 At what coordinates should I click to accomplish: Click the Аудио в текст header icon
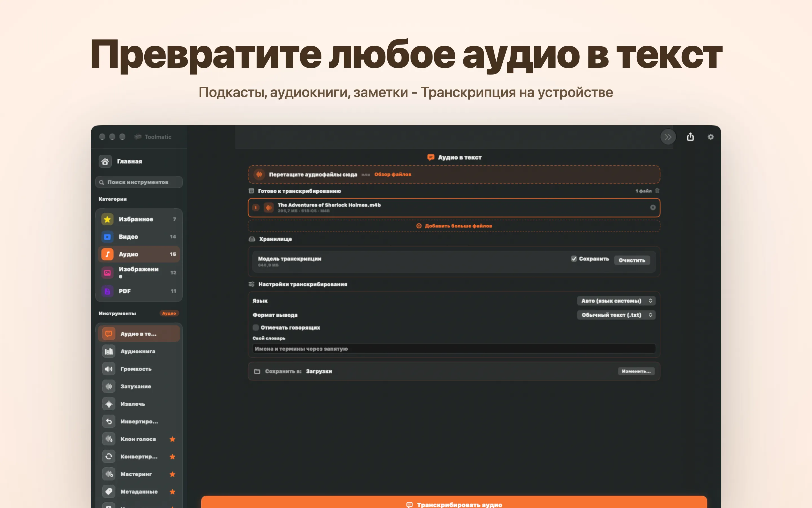click(431, 157)
